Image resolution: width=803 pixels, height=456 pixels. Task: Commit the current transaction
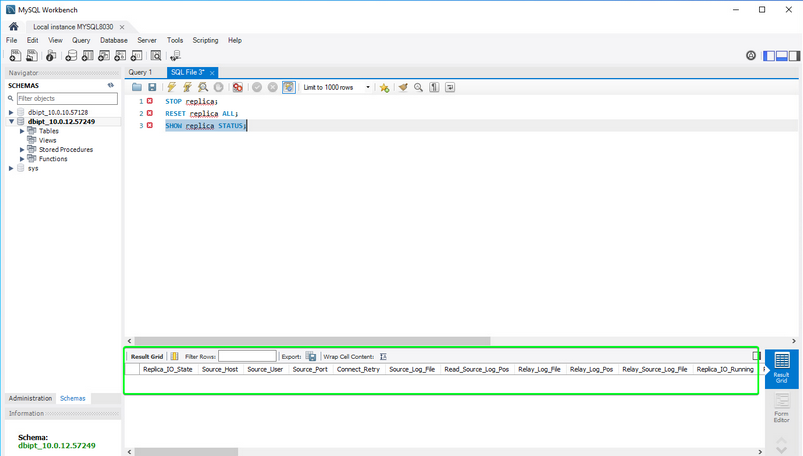pyautogui.click(x=257, y=87)
